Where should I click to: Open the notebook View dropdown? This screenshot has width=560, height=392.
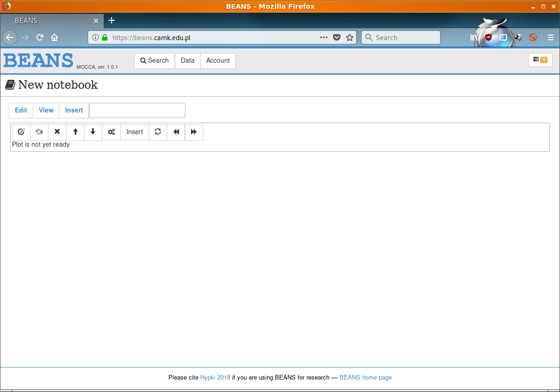point(46,110)
